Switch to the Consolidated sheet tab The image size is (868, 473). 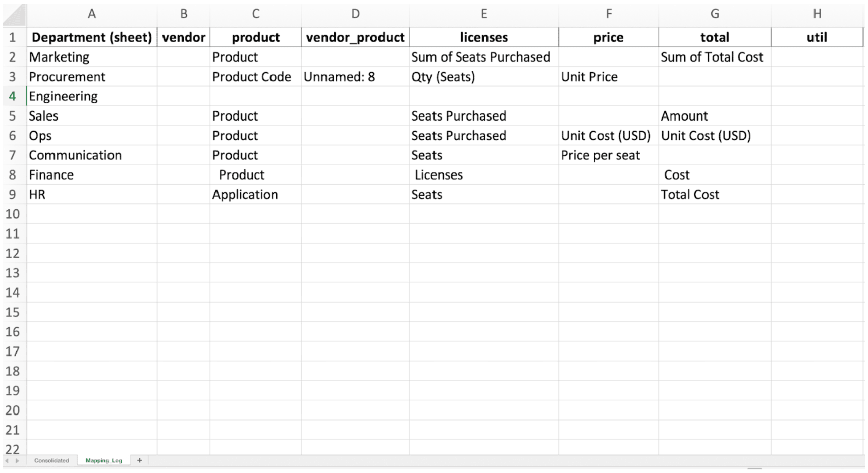point(51,460)
